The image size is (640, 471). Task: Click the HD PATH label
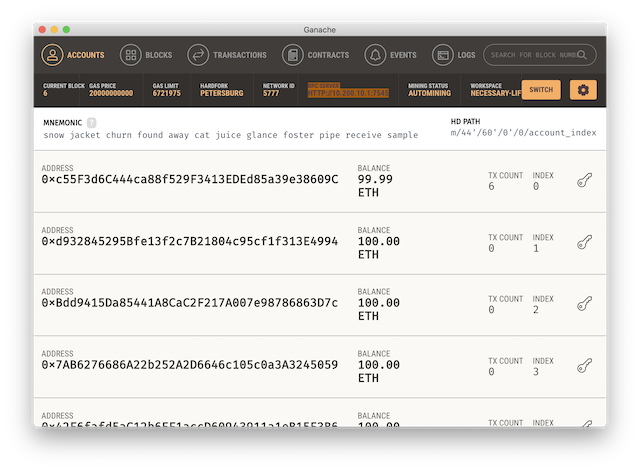tap(465, 122)
